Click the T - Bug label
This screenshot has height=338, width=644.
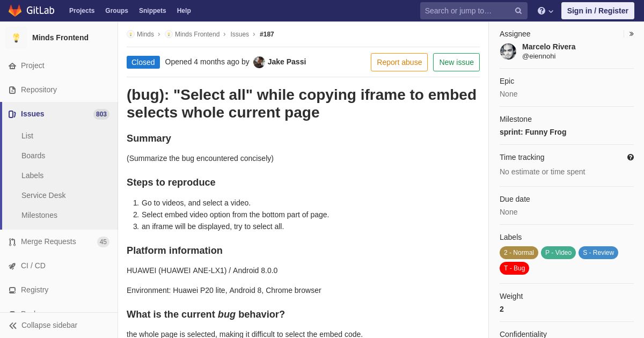pos(514,268)
